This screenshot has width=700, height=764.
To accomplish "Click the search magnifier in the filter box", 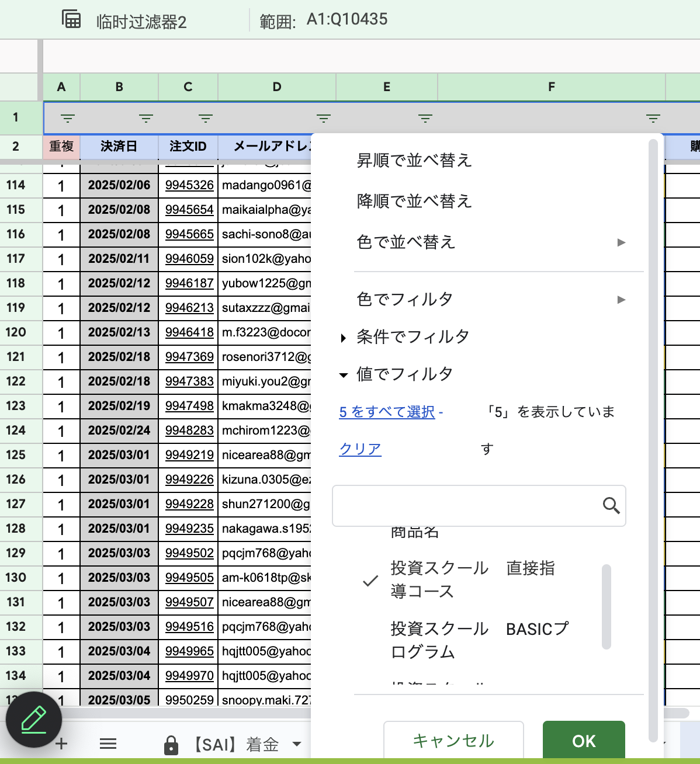I will tap(611, 505).
